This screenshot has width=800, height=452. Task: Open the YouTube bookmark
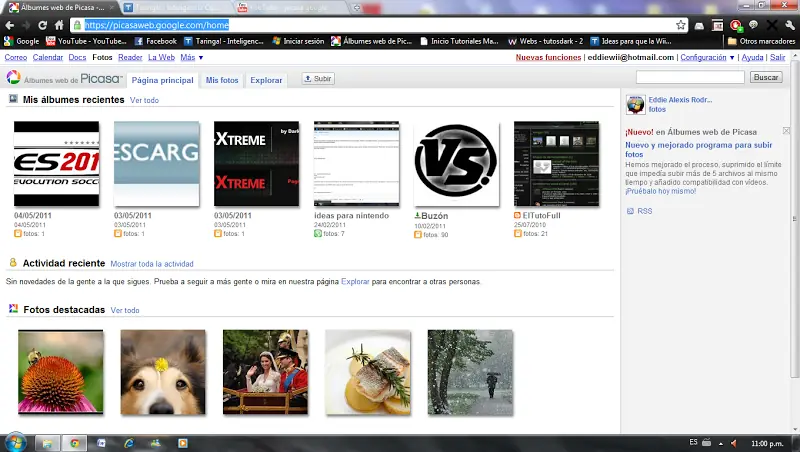86,41
